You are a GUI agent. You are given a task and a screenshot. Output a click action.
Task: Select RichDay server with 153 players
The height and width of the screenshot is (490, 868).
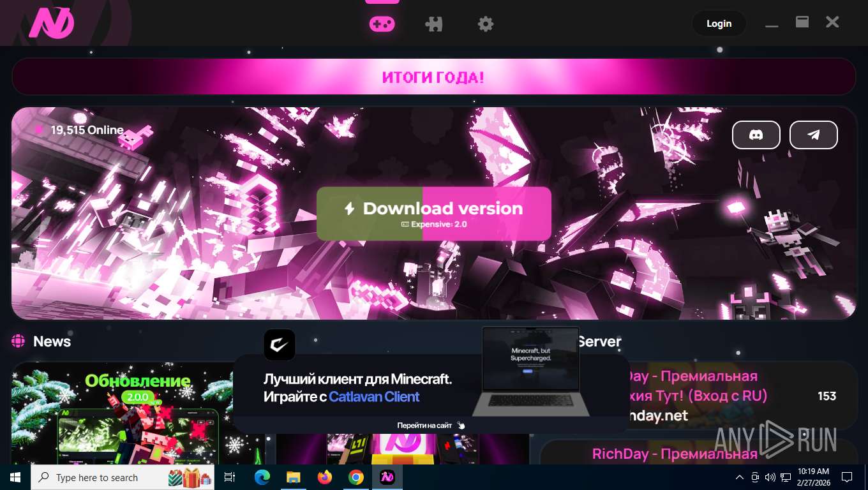coord(698,396)
